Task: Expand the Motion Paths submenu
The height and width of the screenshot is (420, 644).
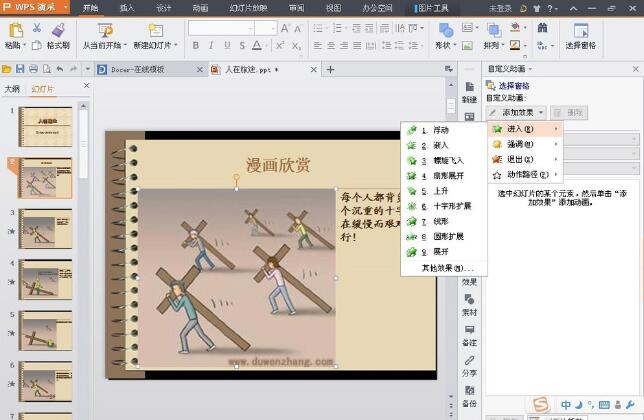Action: click(x=526, y=174)
